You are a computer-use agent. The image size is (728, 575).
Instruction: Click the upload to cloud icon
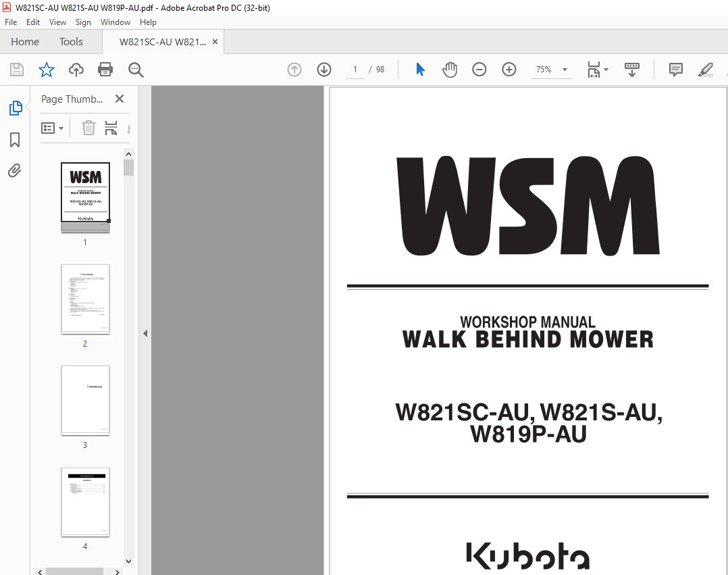click(76, 70)
